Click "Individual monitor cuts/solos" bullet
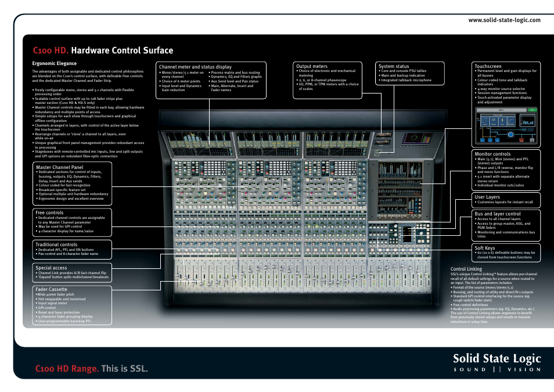The width and height of the screenshot is (554, 392). (499, 185)
